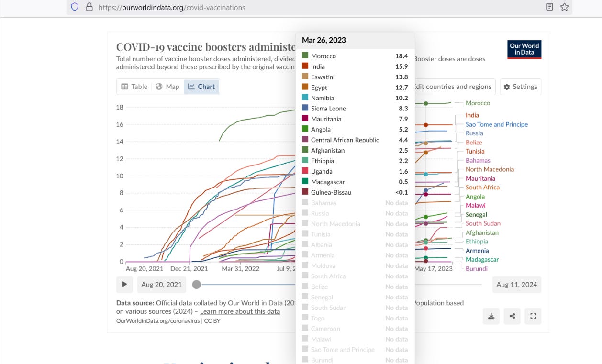Click the Mauritania legend label

pyautogui.click(x=480, y=178)
